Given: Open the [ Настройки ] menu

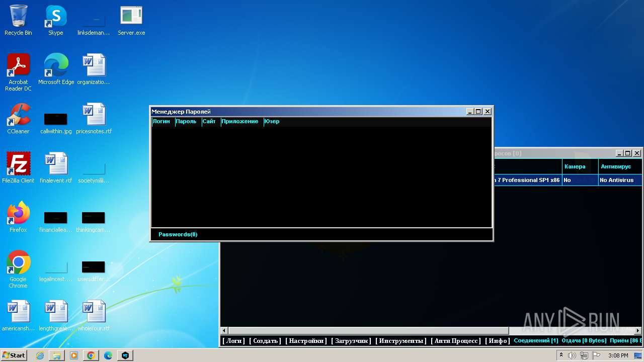Looking at the screenshot, I should click(306, 341).
